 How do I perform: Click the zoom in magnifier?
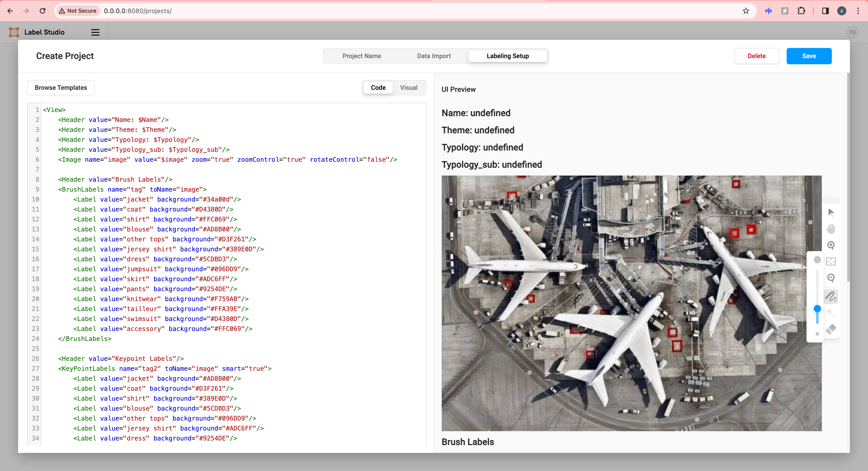point(831,245)
